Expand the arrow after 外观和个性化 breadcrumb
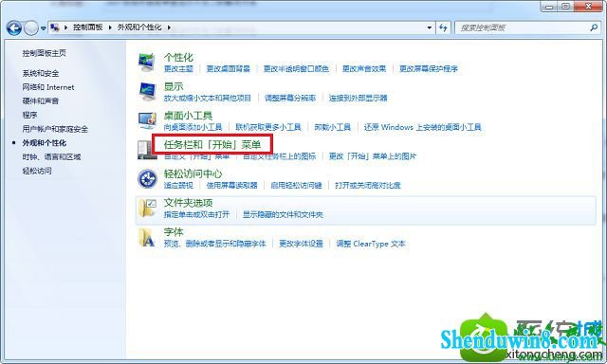Screen dimensions: 607x364 point(169,27)
